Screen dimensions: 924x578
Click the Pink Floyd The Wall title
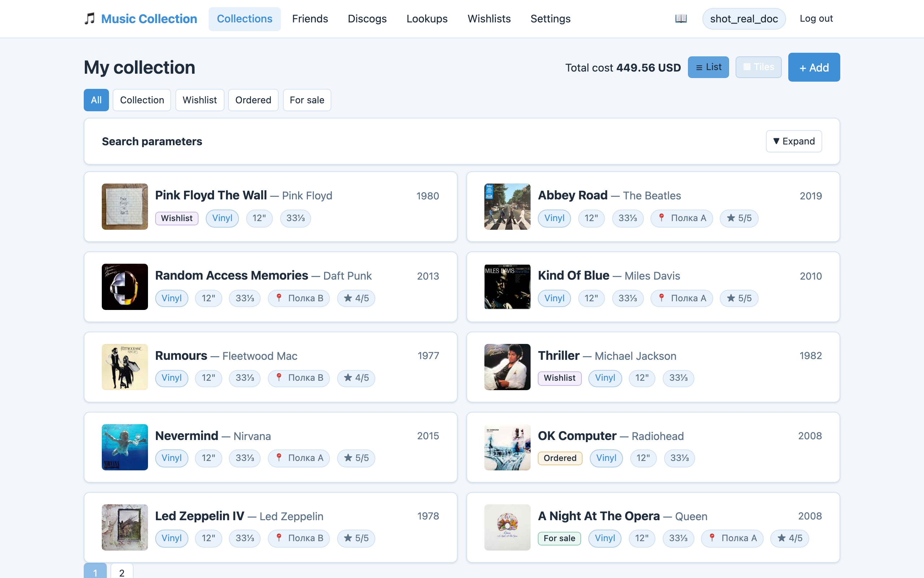[x=211, y=195]
